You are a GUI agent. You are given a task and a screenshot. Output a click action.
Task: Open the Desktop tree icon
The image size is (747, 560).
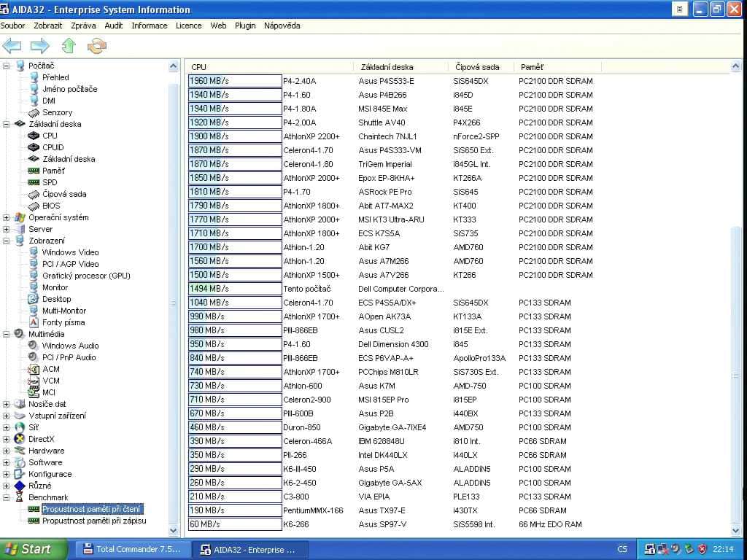coord(34,298)
